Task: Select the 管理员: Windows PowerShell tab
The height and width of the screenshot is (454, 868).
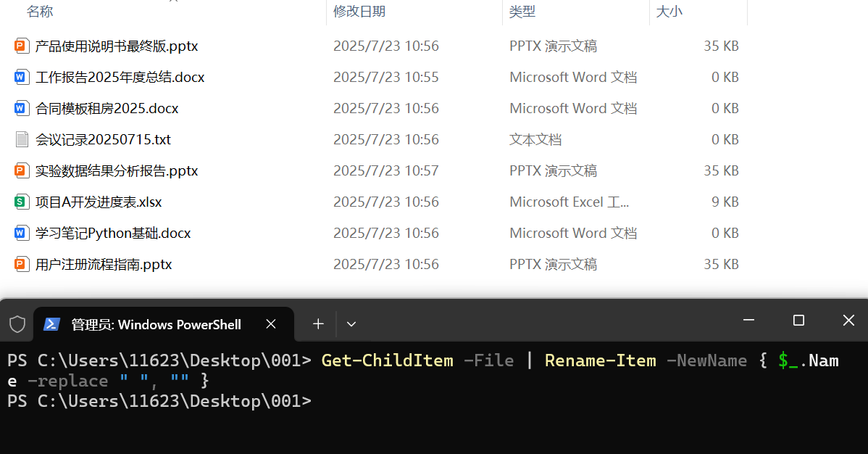Action: [x=156, y=324]
